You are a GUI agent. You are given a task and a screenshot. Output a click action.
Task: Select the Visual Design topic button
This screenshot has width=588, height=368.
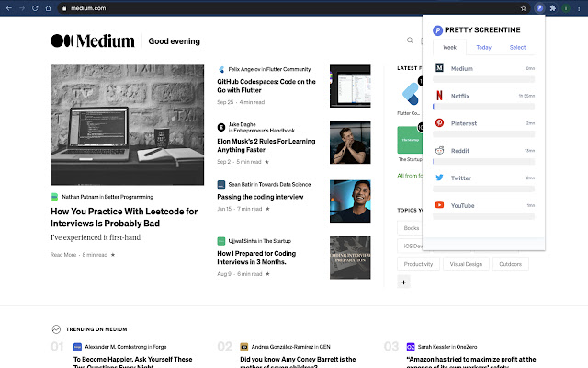(466, 264)
